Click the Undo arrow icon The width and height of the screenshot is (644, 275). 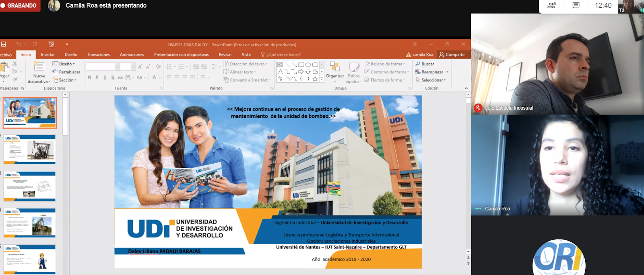pos(19,44)
